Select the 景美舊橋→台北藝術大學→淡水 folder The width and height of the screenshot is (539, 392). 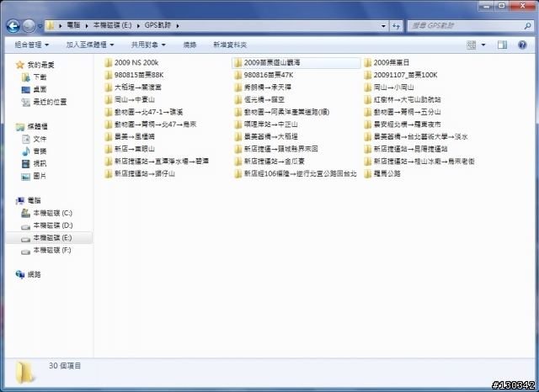tap(416, 136)
